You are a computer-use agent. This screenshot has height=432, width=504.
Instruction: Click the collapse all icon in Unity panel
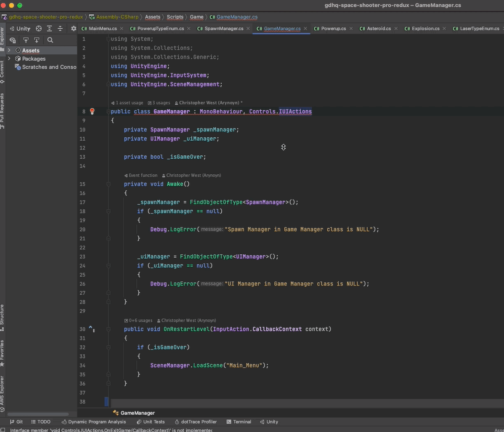[x=60, y=29]
